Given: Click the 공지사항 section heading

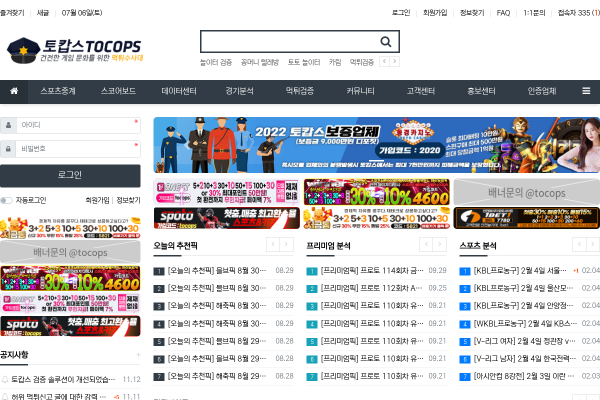Looking at the screenshot, I should coord(14,355).
